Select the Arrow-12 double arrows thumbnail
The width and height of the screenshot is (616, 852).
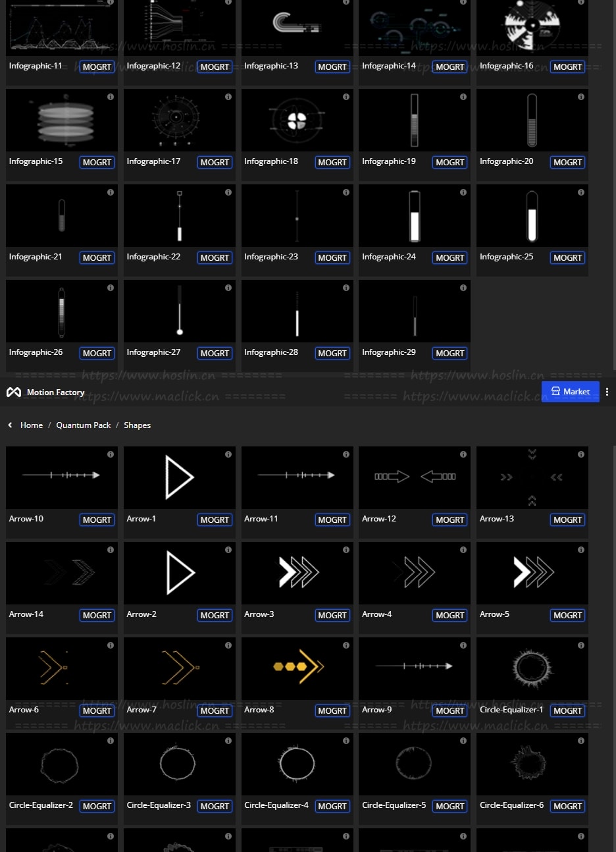coord(415,477)
